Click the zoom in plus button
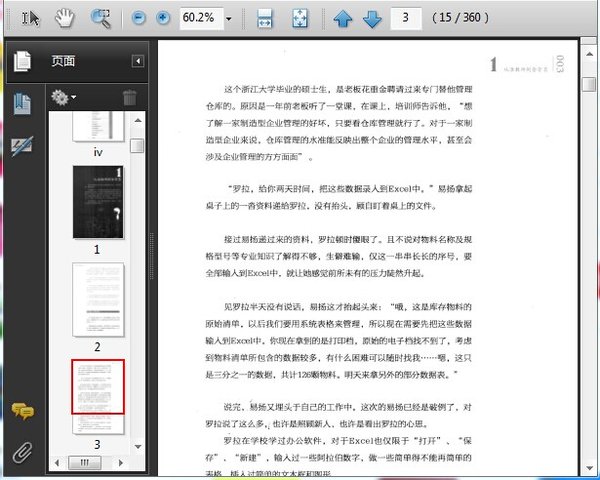 tap(162, 18)
